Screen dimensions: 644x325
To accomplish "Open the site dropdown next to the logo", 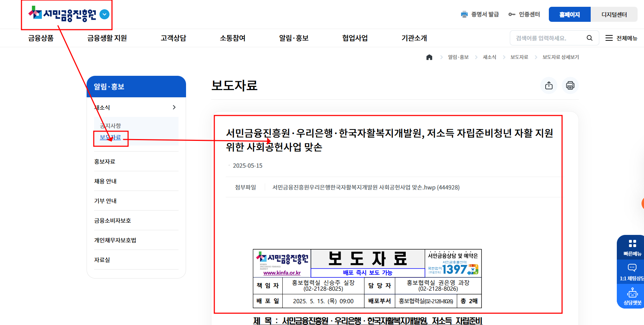I will [x=104, y=14].
